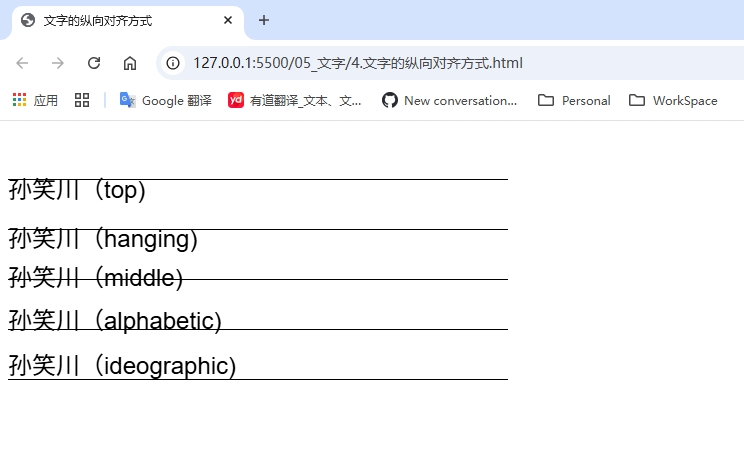Open a new tab with plus button
The height and width of the screenshot is (452, 744).
(264, 20)
